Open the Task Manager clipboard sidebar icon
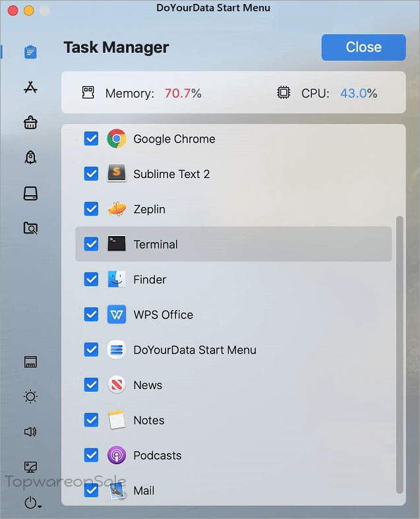420x519 pixels. (x=30, y=52)
